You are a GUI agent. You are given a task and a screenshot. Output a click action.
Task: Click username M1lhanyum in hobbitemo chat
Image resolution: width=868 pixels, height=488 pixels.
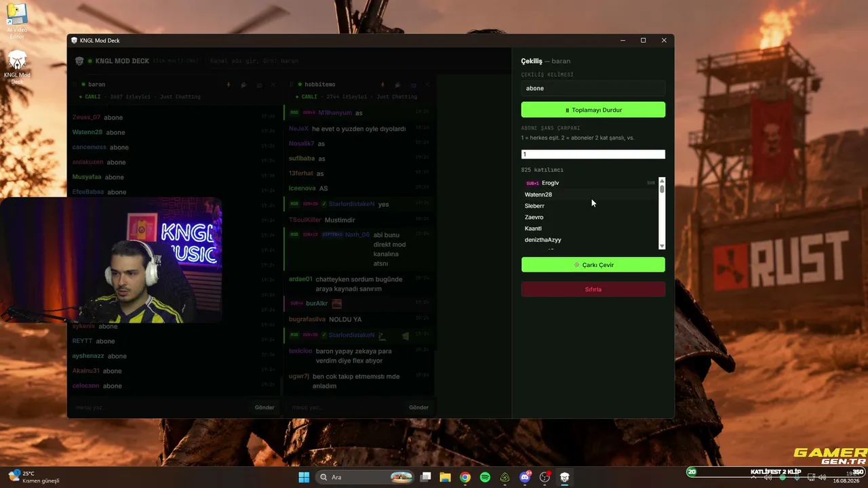(335, 113)
